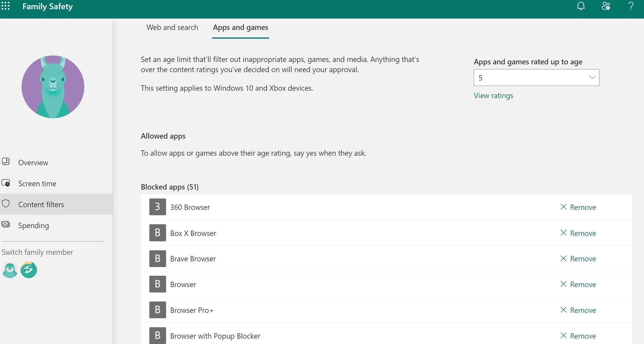Click the Browser with Popup Blocker tile icon
Image resolution: width=644 pixels, height=344 pixels.
[157, 336]
